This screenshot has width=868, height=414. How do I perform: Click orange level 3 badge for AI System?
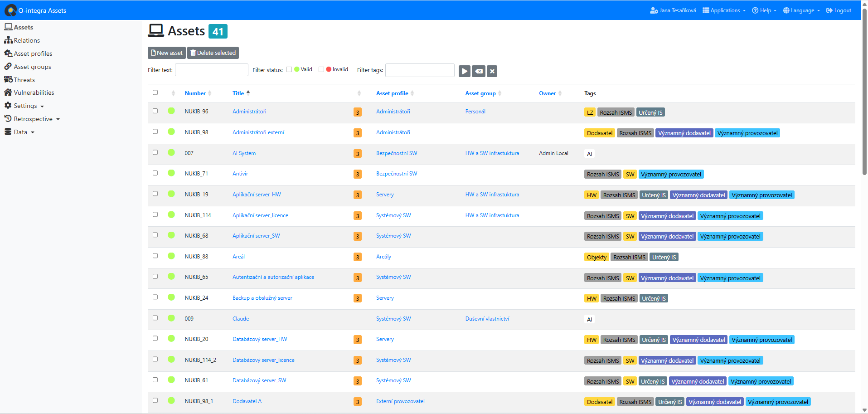click(357, 154)
